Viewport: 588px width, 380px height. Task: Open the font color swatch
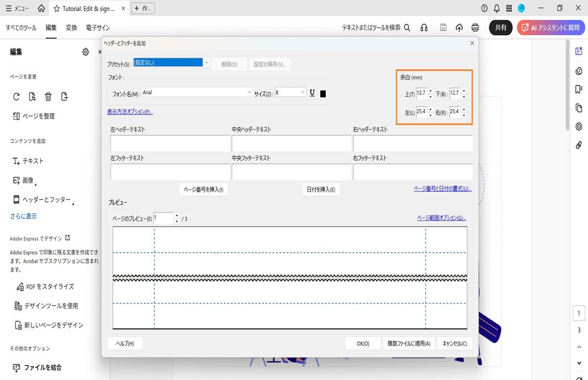pyautogui.click(x=323, y=93)
